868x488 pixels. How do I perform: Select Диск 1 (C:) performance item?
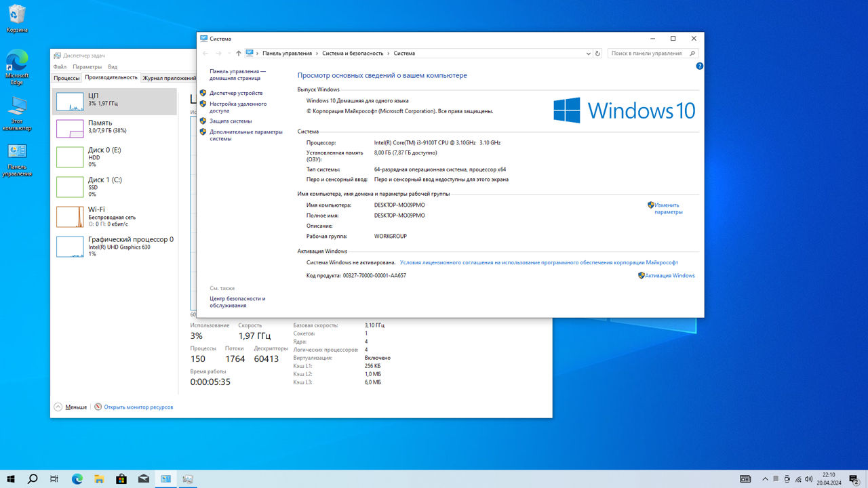(x=114, y=186)
